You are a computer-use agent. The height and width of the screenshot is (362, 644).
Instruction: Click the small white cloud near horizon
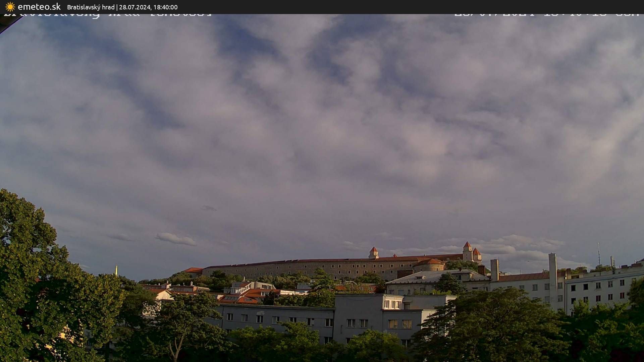(176, 239)
